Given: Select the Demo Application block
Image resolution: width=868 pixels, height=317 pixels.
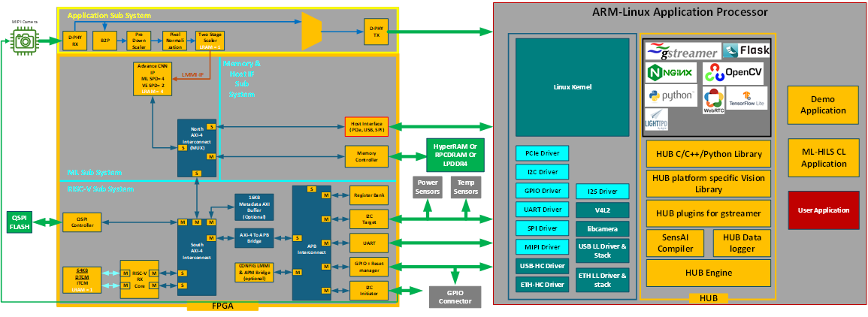Looking at the screenshot, I should (822, 105).
